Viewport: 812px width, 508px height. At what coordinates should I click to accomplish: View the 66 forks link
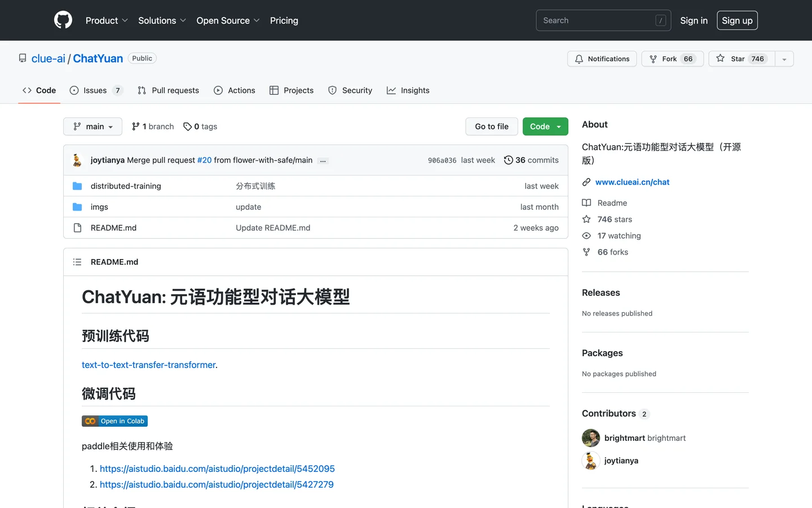[x=605, y=252]
